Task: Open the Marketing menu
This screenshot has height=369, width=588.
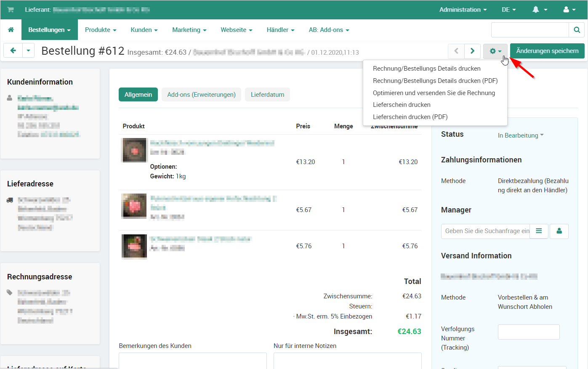Action: point(189,30)
